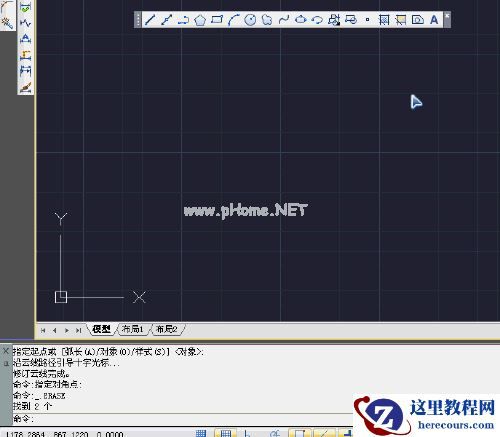Jump to the last layout tab arrow
Image resolution: width=500 pixels, height=437 pixels.
point(78,330)
